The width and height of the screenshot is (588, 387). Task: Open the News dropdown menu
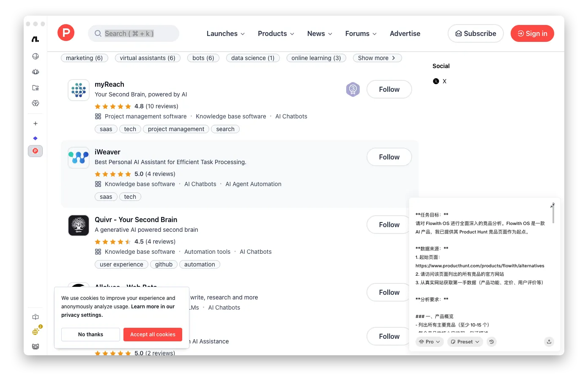[320, 33]
